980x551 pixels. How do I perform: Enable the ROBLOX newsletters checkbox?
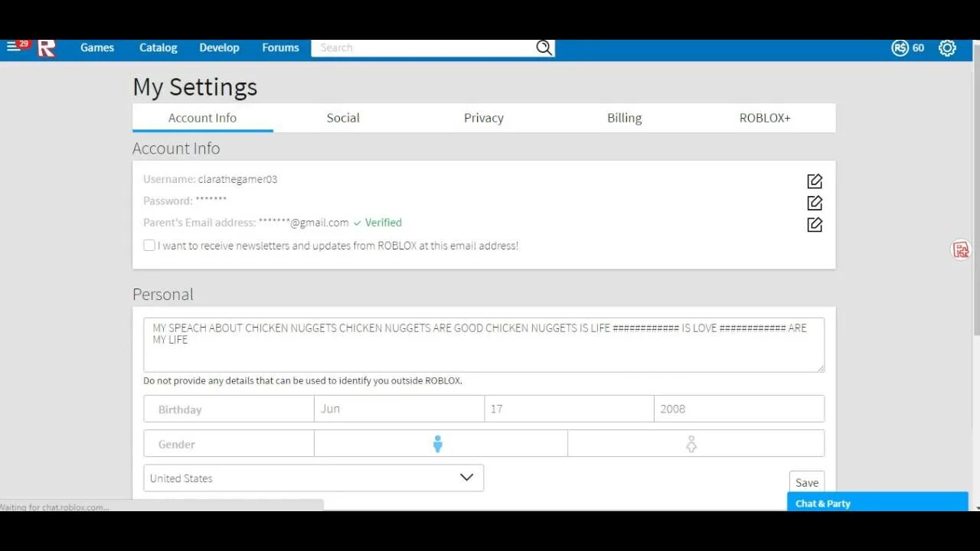tap(149, 246)
